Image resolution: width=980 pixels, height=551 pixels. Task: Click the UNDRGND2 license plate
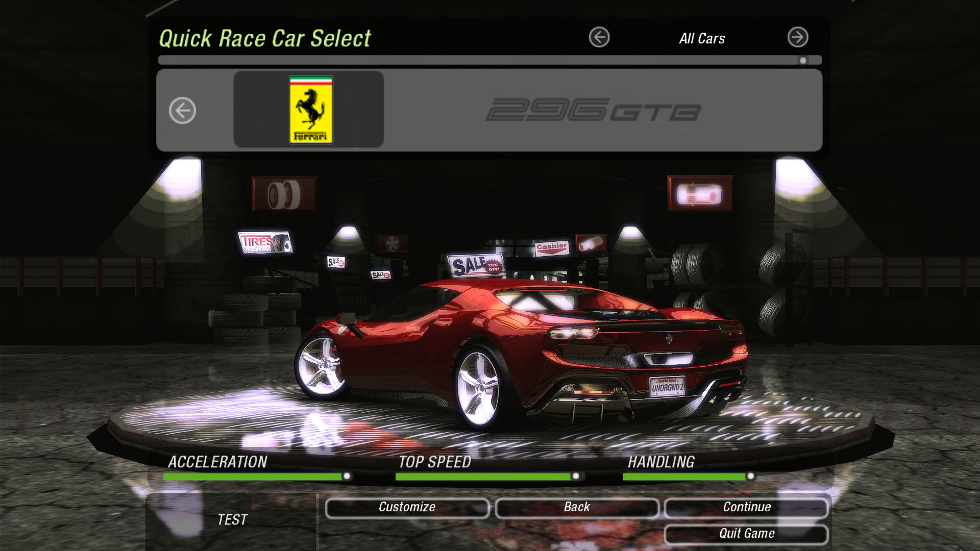tap(667, 386)
